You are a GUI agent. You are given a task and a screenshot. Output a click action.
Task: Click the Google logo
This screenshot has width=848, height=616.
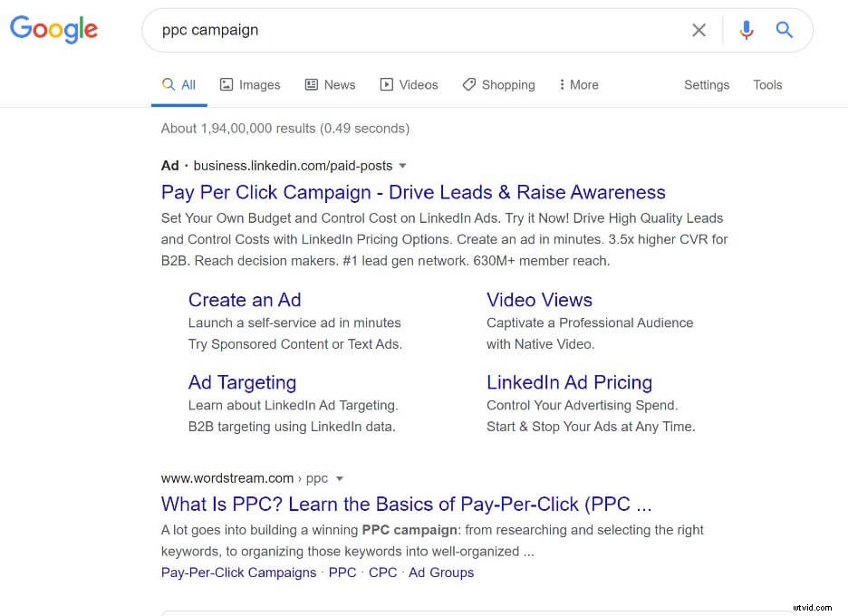pyautogui.click(x=53, y=29)
